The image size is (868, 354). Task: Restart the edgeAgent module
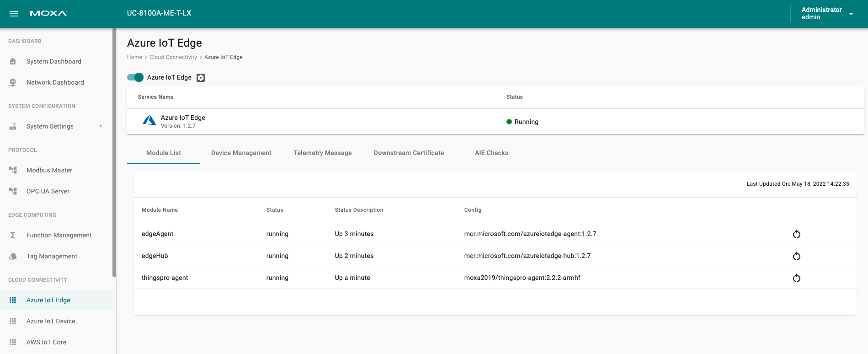coord(797,234)
